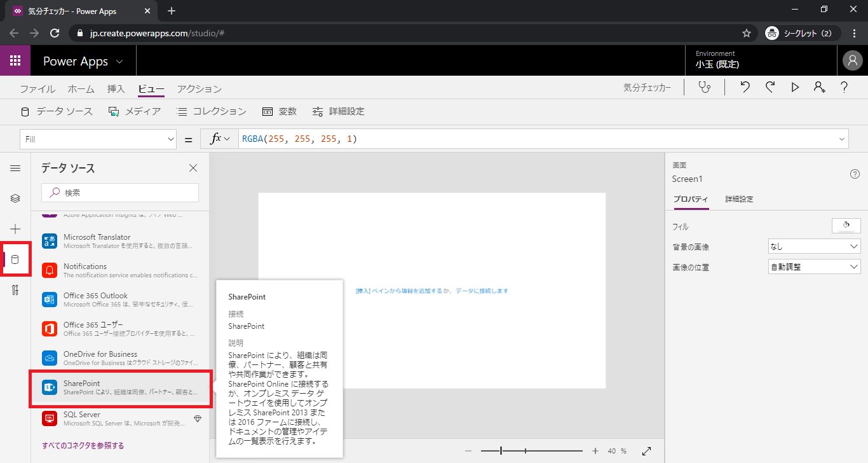Viewport: 868px width, 463px height.
Task: Open the Environment 小玉 selector
Action: point(761,60)
